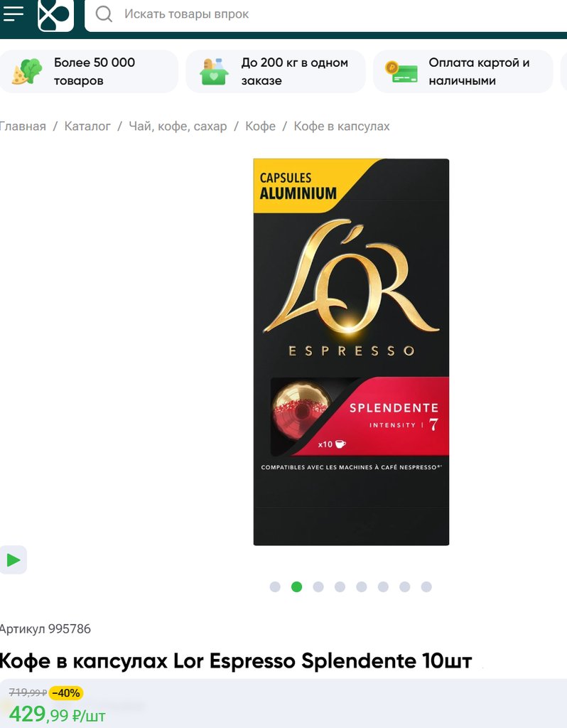Click the -40% discount badge
567x728 pixels.
(66, 693)
